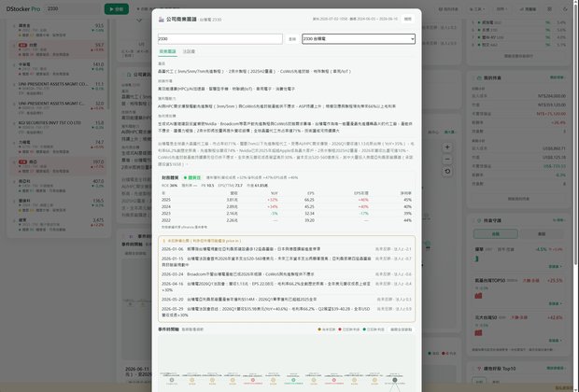Toggle the green-dot timeline legend entry

click(374, 329)
